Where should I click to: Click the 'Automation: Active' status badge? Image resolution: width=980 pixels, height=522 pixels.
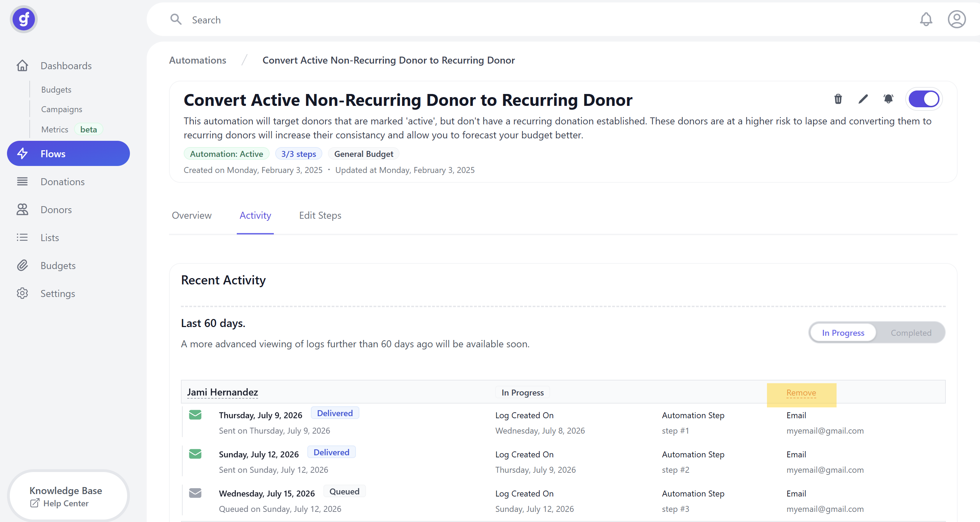[x=226, y=154]
